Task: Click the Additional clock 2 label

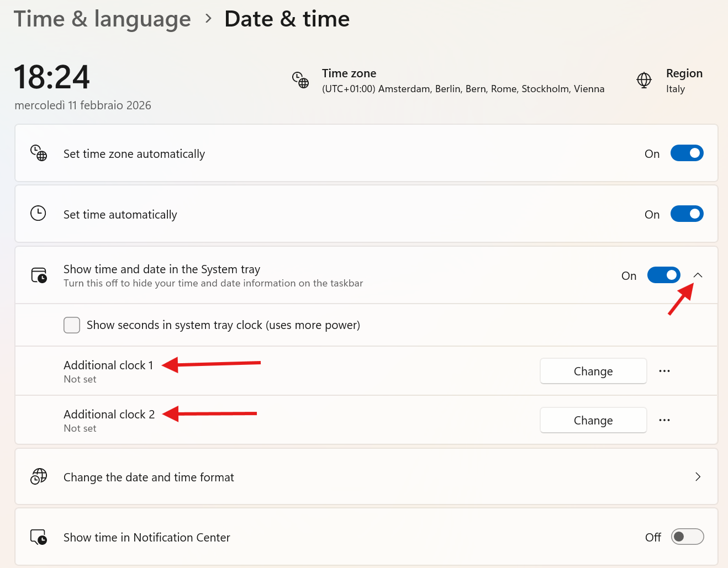Action: pos(109,415)
